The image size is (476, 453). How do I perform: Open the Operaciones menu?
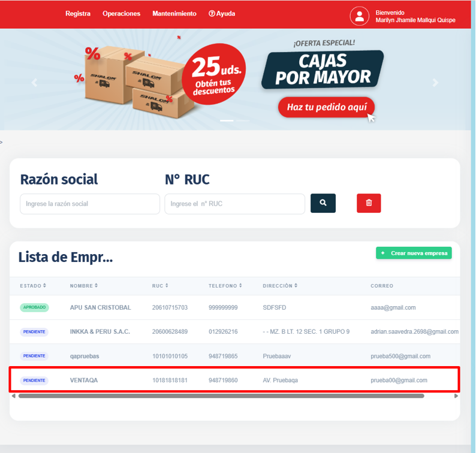[x=121, y=14]
